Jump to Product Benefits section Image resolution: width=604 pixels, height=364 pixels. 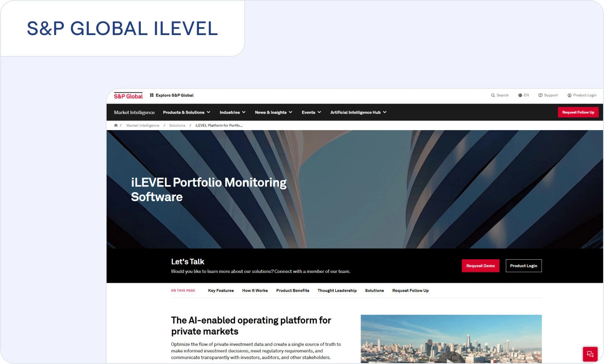click(293, 290)
